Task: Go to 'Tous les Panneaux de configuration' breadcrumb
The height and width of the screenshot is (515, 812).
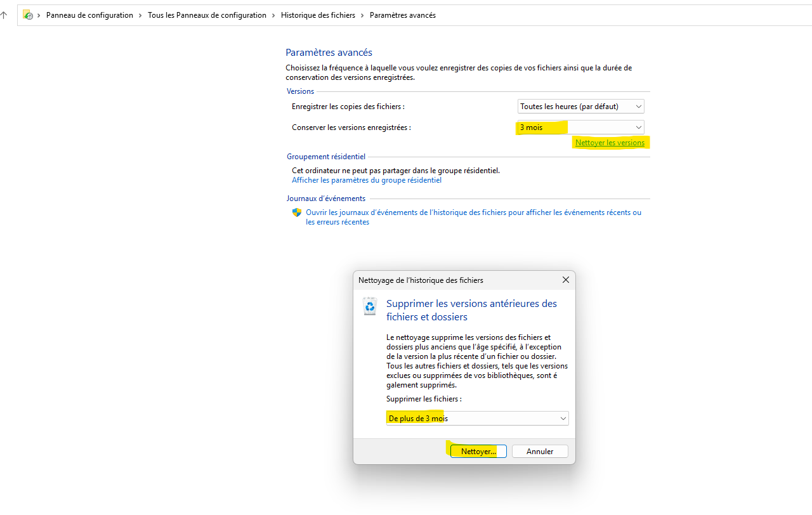Action: click(207, 15)
